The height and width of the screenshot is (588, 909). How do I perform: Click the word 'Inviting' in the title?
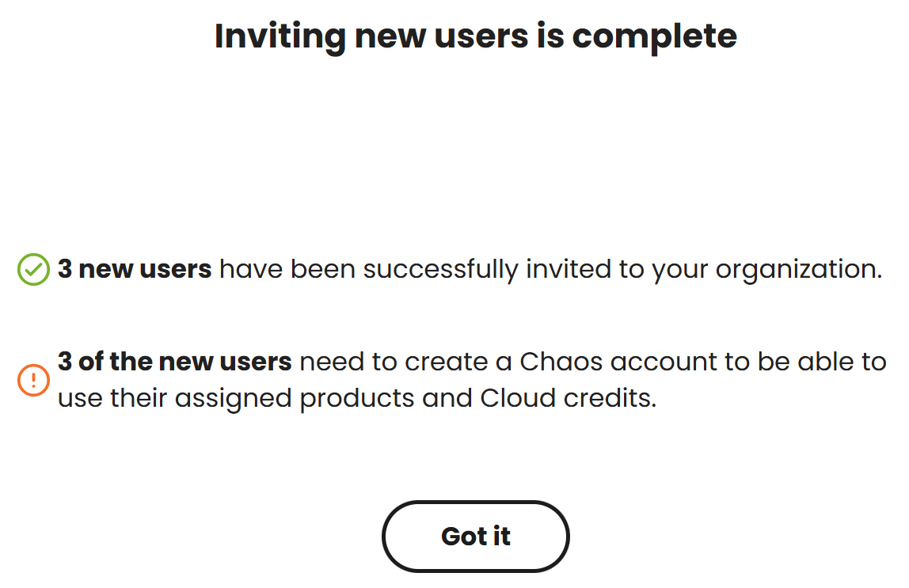(280, 37)
